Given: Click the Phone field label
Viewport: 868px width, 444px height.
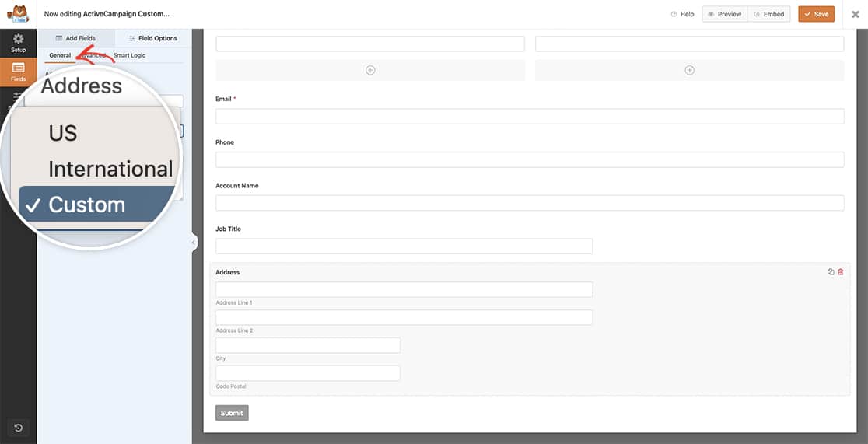Looking at the screenshot, I should point(225,142).
